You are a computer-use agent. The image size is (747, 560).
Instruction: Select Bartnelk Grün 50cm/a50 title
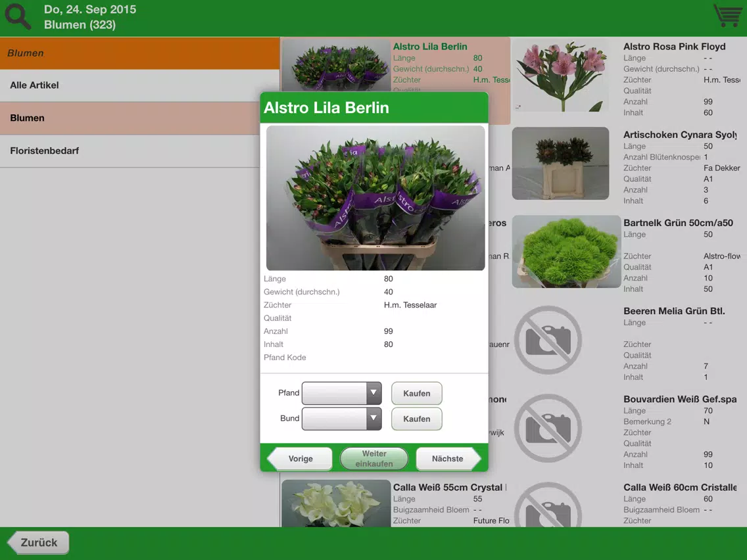[678, 223]
